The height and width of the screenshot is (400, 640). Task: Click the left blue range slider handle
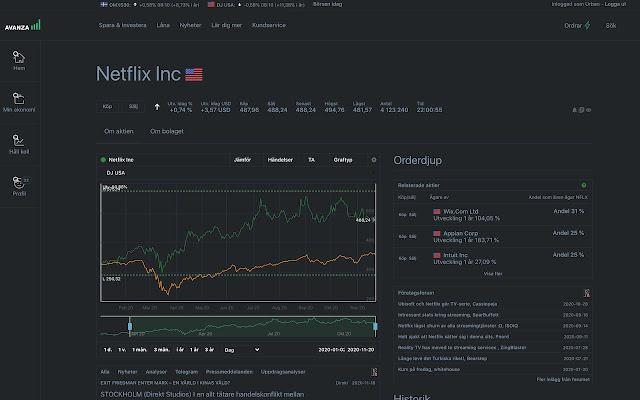[130, 326]
